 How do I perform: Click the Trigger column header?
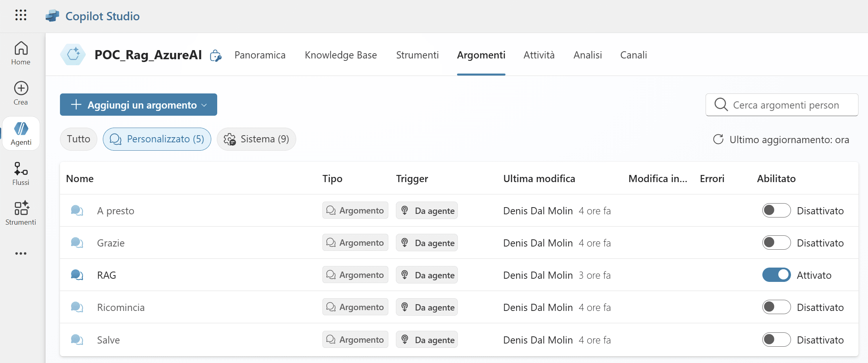[x=412, y=179]
